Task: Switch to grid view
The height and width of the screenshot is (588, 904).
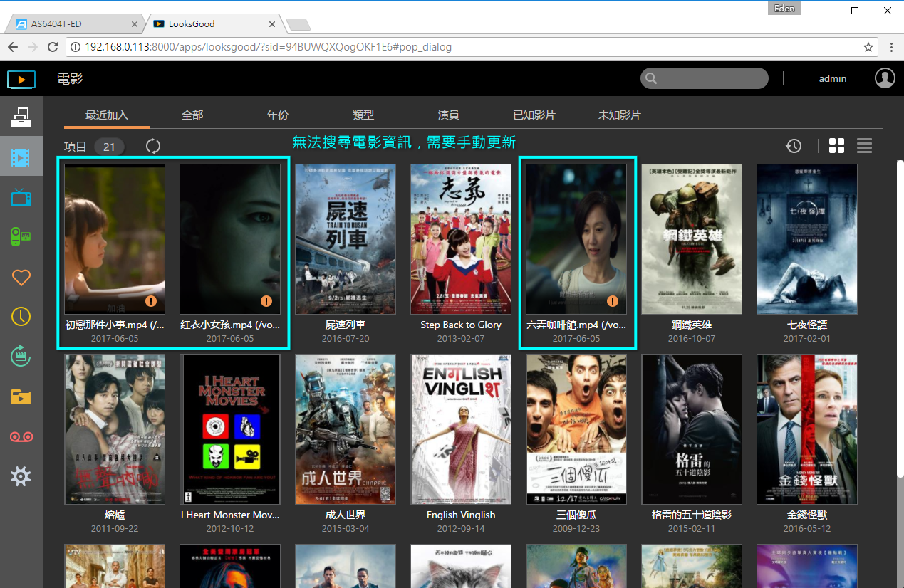Action: [x=837, y=146]
